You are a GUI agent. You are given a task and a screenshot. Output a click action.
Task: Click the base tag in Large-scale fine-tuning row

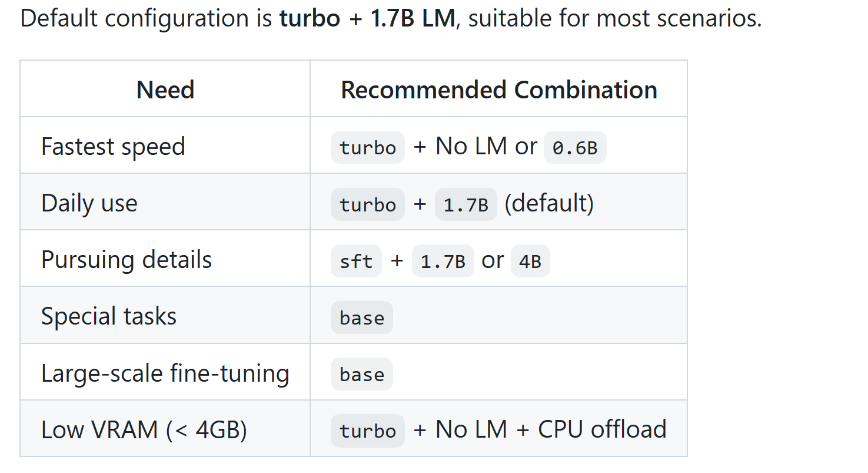(361, 374)
